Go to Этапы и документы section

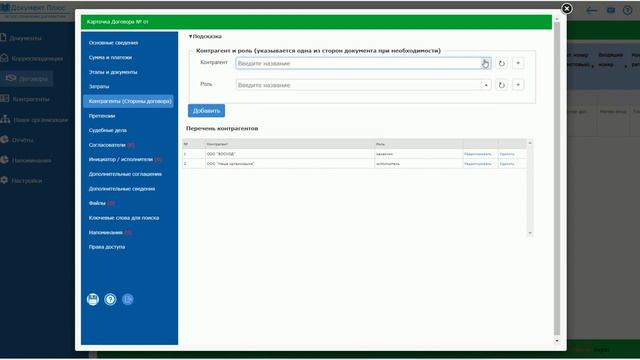113,72
